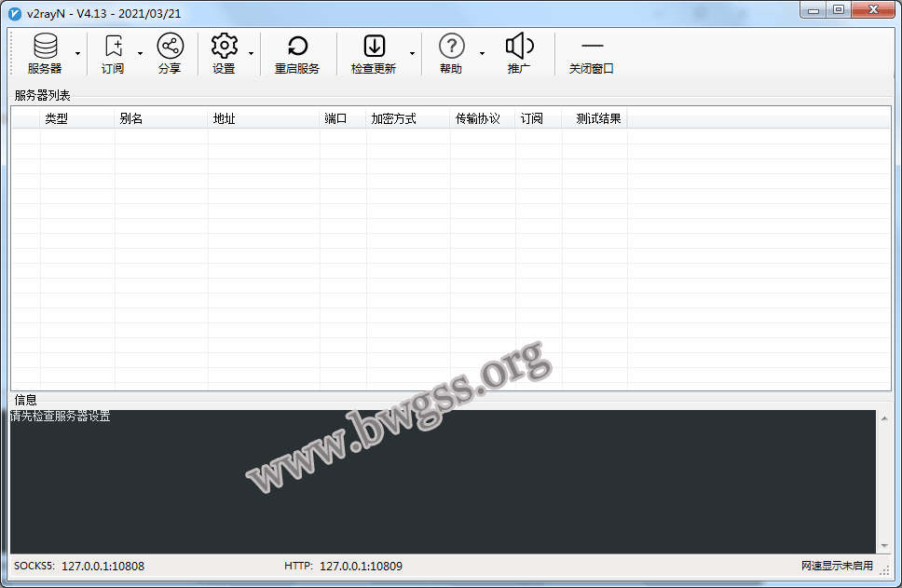Click the 请先检查服务器设置 log message
This screenshot has height=588, width=902.
coord(61,416)
